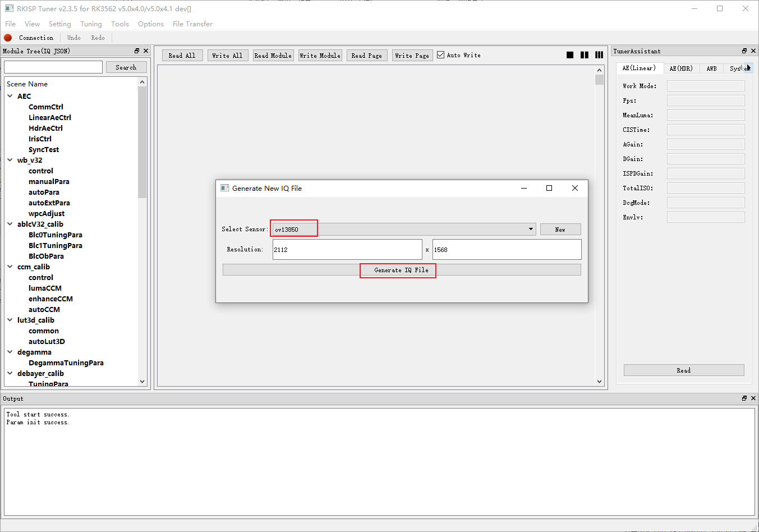Click the Write All button

(x=228, y=56)
